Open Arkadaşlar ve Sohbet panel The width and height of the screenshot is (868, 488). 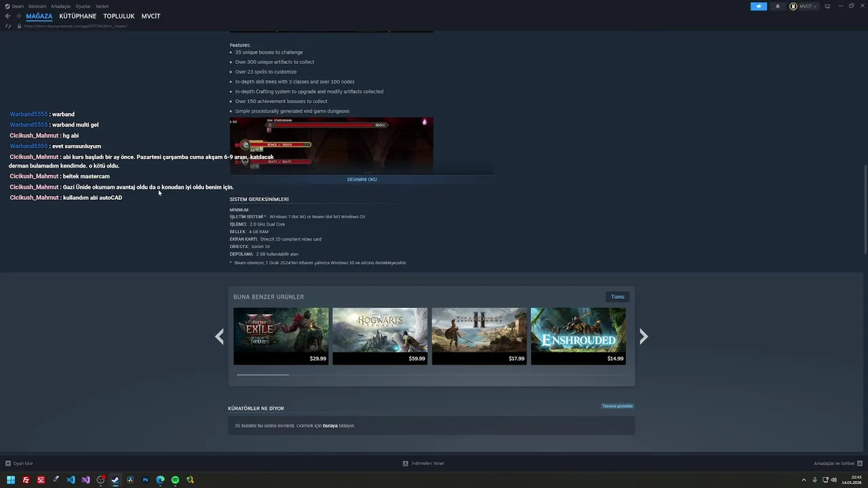click(x=837, y=464)
